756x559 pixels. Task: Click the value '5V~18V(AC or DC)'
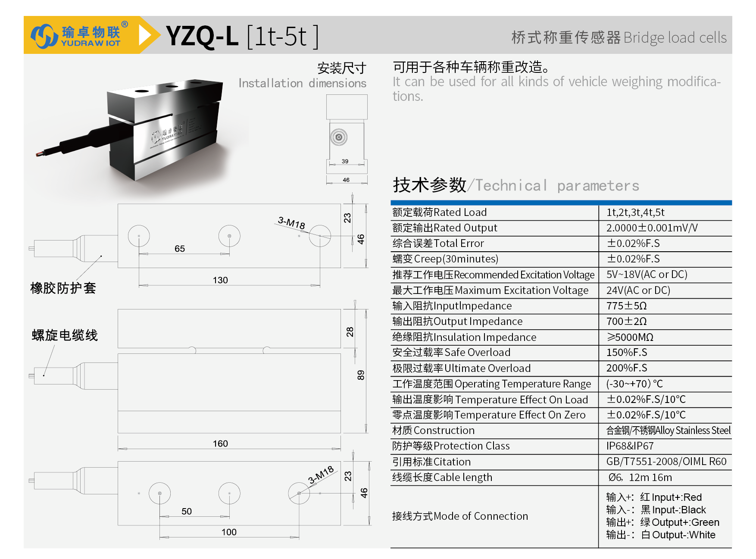647,275
